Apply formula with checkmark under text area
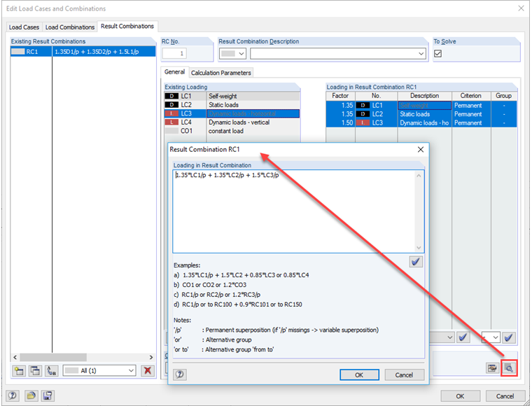This screenshot has width=532, height=406. 416,262
